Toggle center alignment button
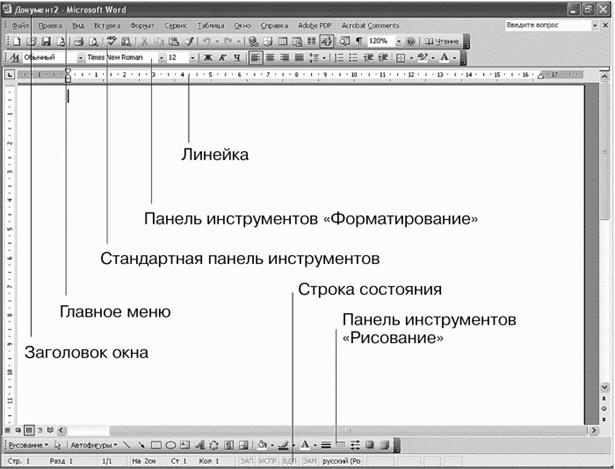Screen dimensions: 615x469 click(x=270, y=58)
